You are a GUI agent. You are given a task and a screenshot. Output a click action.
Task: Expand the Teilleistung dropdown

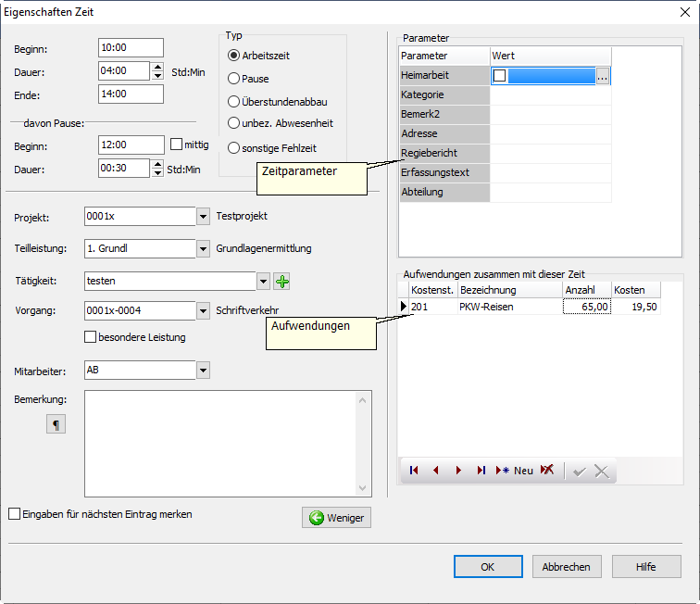(203, 249)
